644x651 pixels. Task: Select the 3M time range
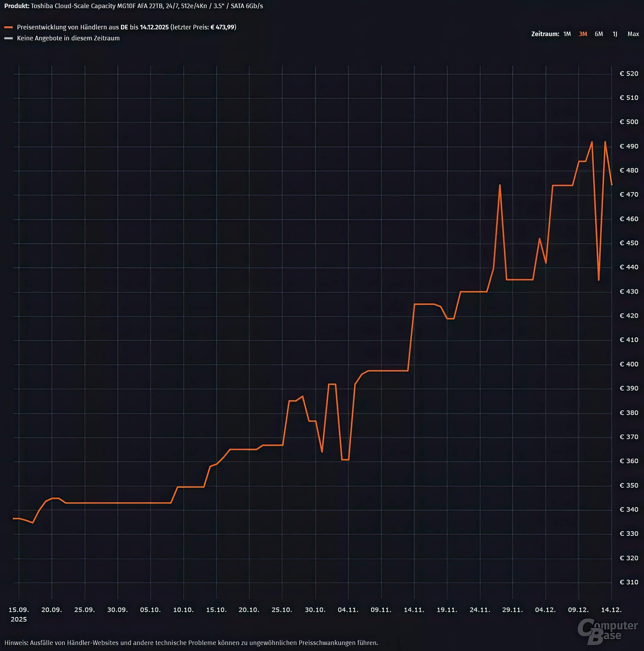583,34
